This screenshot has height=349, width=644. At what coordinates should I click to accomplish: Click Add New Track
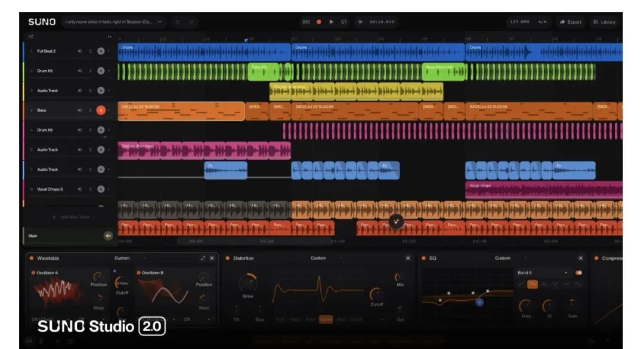[x=70, y=217]
